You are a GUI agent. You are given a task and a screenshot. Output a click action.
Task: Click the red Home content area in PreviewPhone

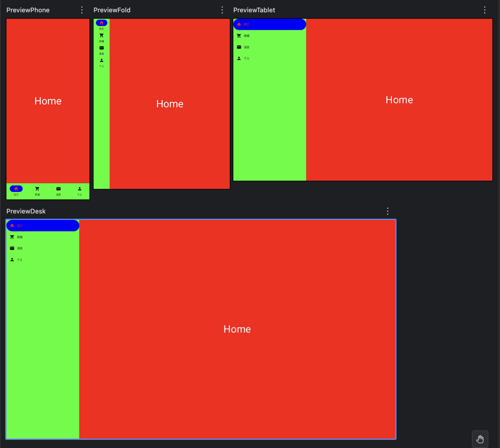click(x=48, y=101)
